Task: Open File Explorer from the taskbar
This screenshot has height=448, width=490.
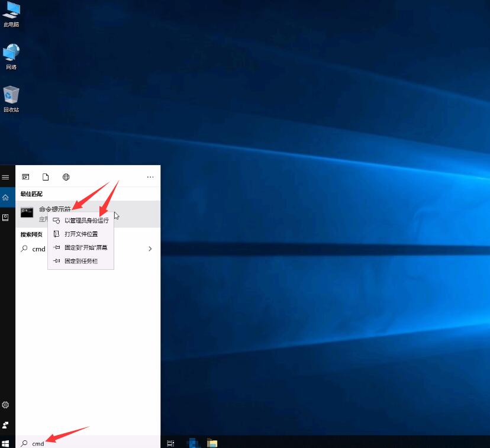Action: (211, 442)
